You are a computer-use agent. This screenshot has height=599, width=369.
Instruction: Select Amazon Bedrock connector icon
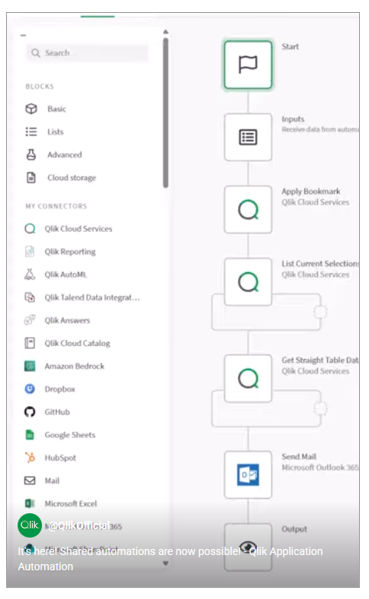click(x=30, y=366)
